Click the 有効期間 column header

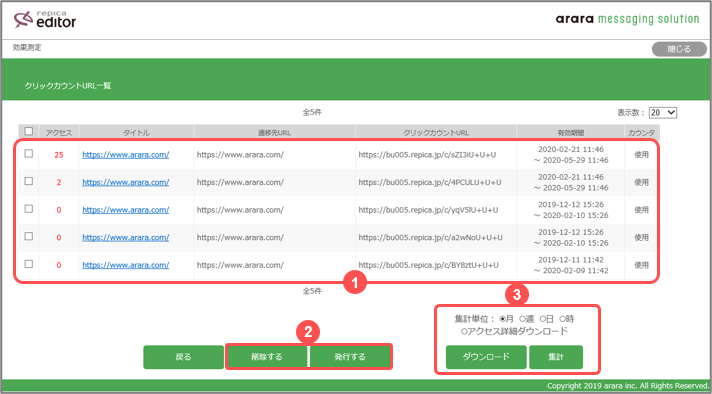[x=571, y=133]
